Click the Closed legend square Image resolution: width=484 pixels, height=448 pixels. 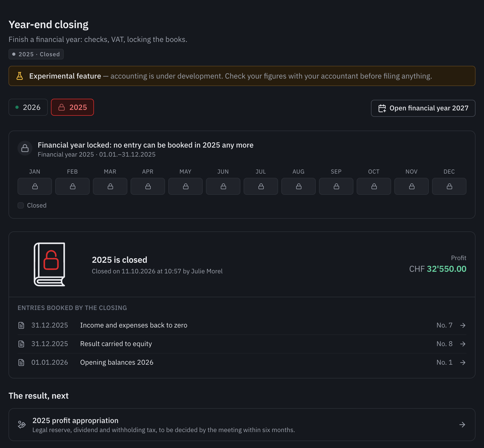click(x=21, y=205)
